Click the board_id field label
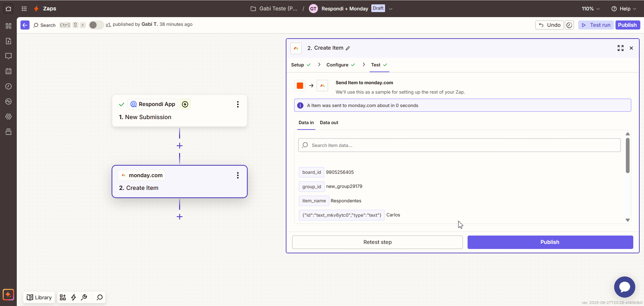Viewport: 644px width, 306px height. [x=312, y=172]
